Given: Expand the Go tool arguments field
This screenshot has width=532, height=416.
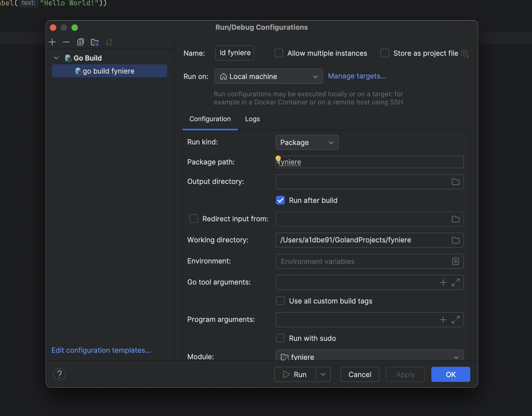Looking at the screenshot, I should (x=456, y=282).
